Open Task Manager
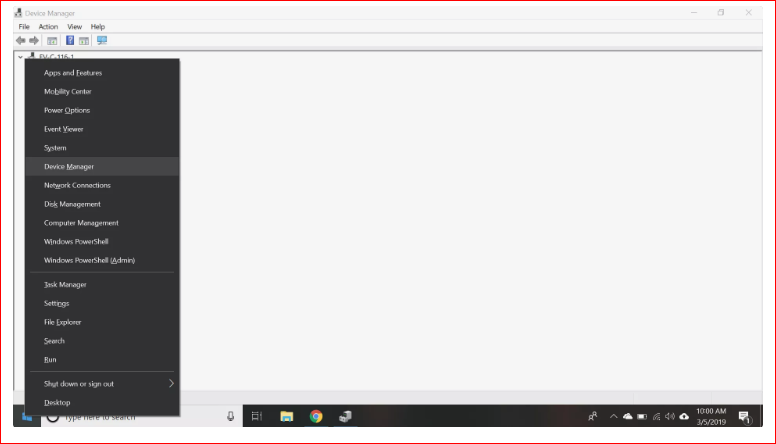Viewport: 776px width, 444px height. point(102,285)
